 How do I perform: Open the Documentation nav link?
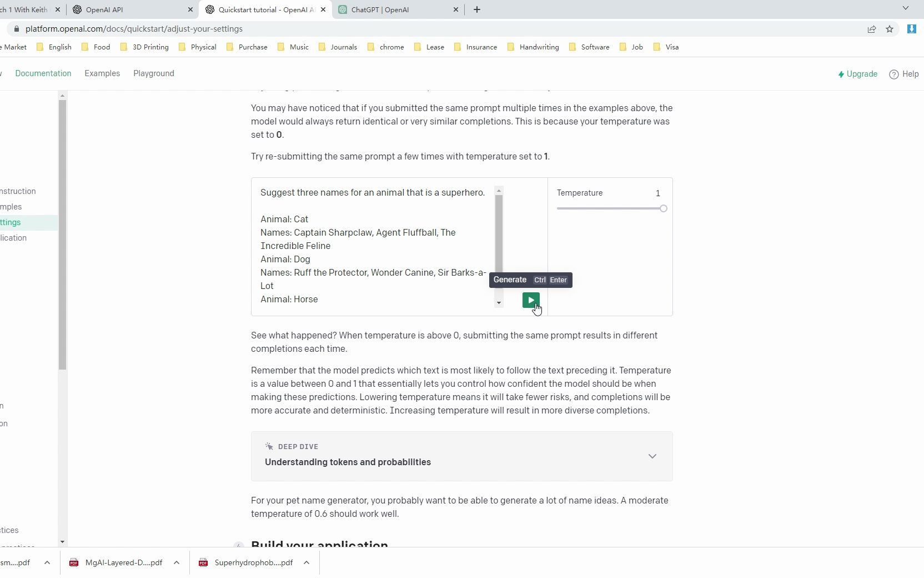(x=43, y=73)
